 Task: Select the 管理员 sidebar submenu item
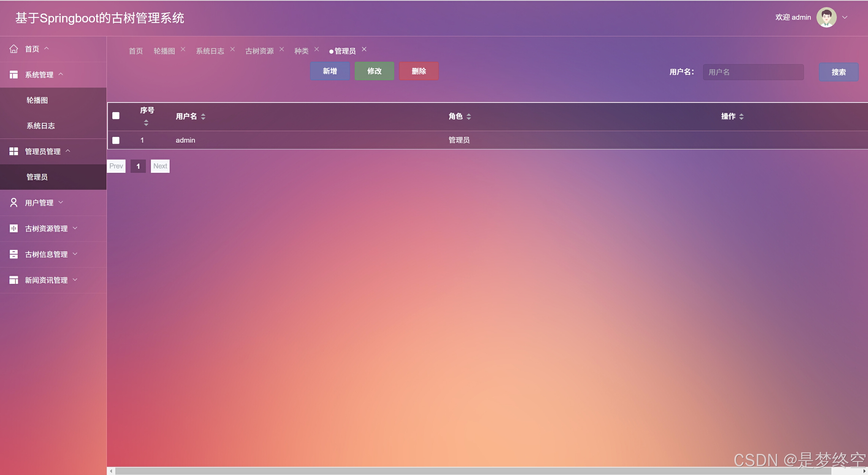click(x=53, y=177)
